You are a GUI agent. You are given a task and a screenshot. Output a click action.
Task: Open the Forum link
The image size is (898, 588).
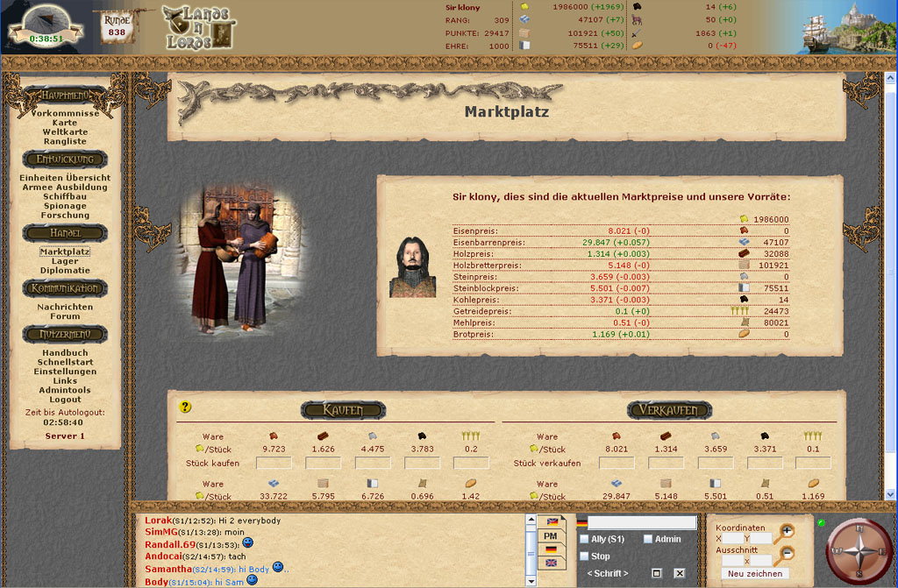(x=65, y=316)
